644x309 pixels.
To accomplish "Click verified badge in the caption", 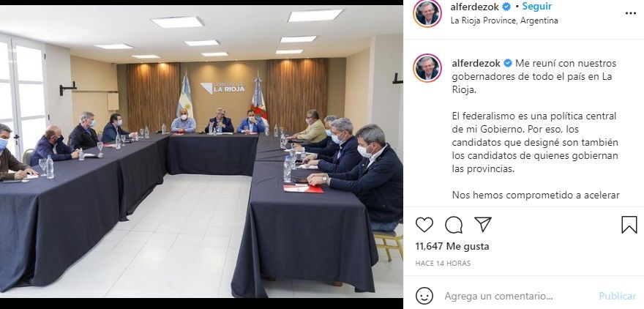I will (508, 63).
